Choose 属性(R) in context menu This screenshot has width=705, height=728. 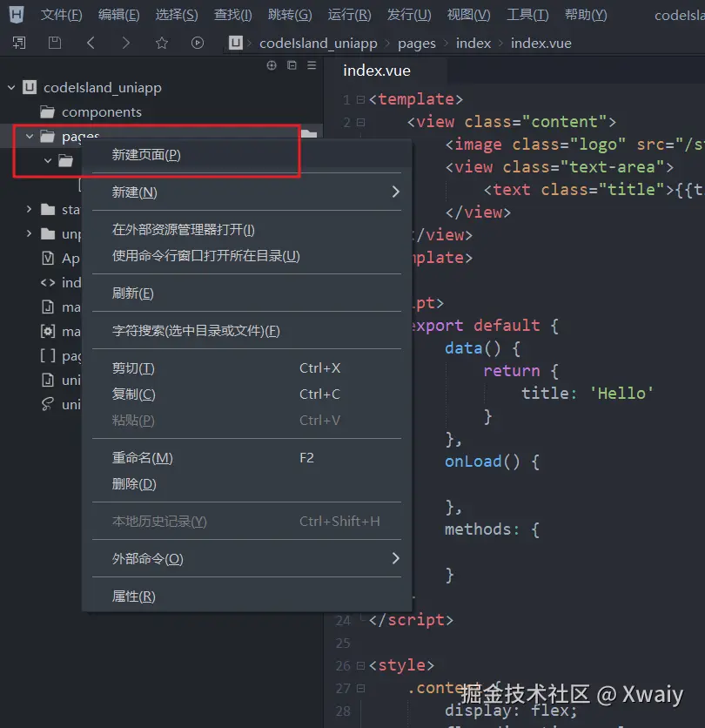click(246, 597)
